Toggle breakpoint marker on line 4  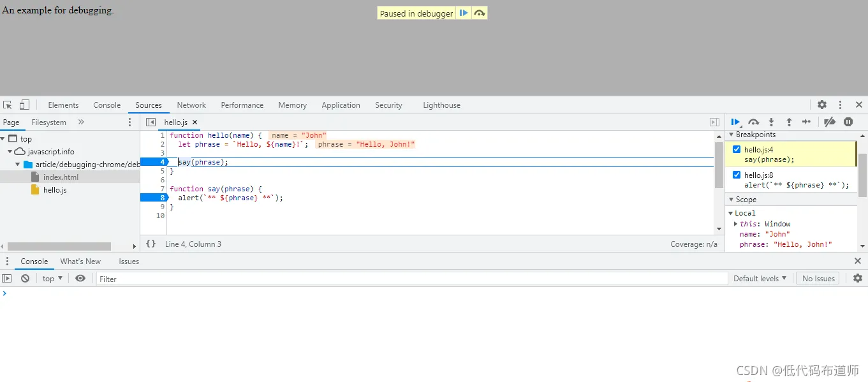[154, 162]
